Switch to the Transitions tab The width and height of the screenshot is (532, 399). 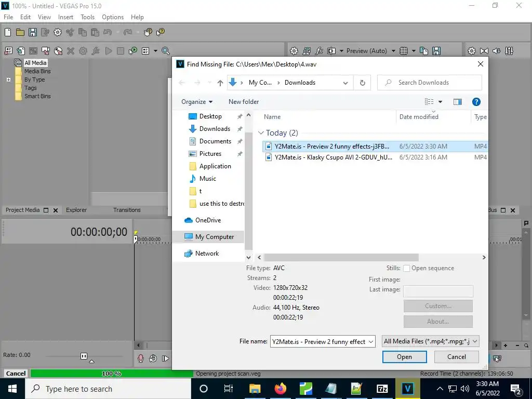coord(127,210)
